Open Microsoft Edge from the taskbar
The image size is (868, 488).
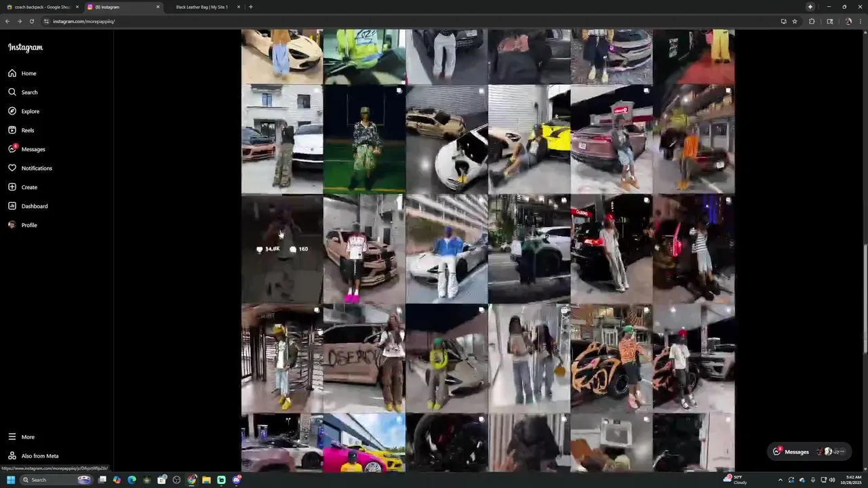(x=132, y=480)
